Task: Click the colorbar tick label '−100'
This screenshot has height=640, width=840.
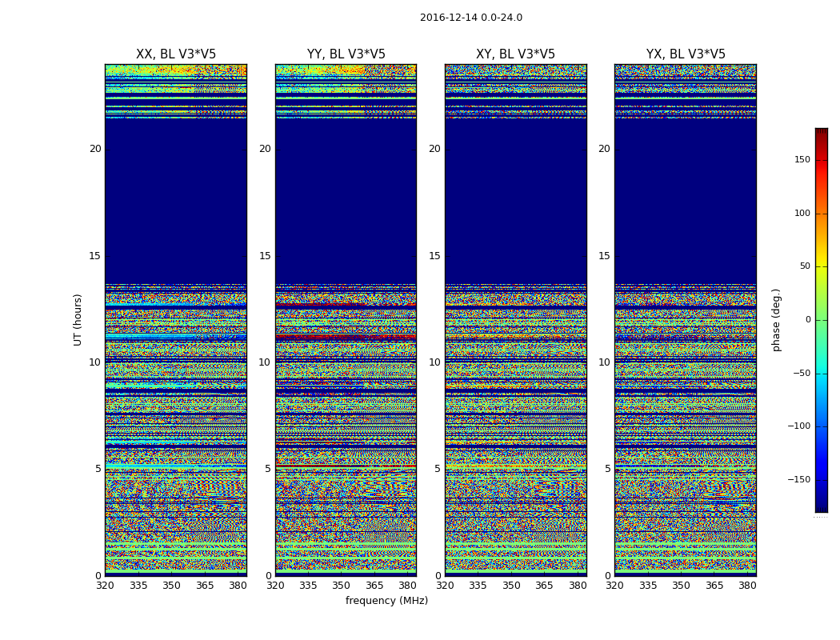Action: pos(799,426)
